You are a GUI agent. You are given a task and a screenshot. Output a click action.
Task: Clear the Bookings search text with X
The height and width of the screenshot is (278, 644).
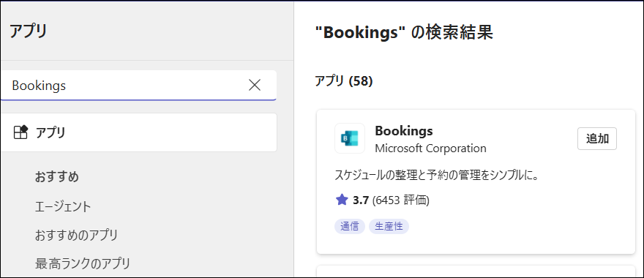coord(255,85)
